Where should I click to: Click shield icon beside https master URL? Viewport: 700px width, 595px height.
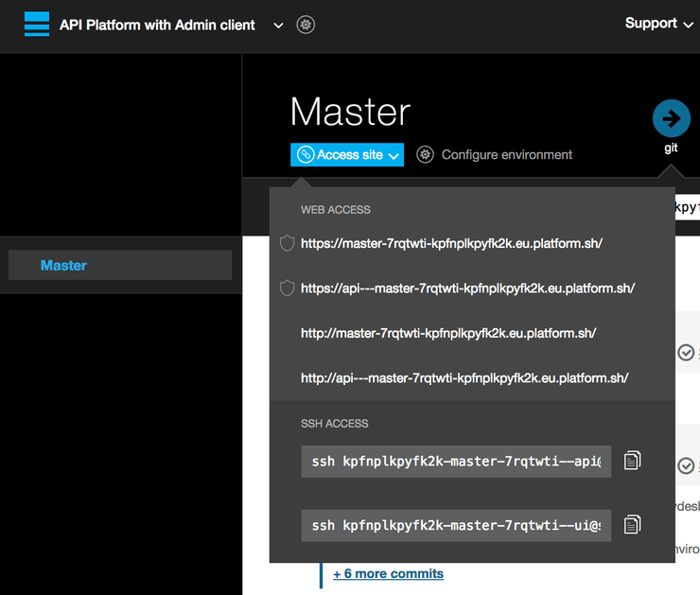click(x=287, y=243)
